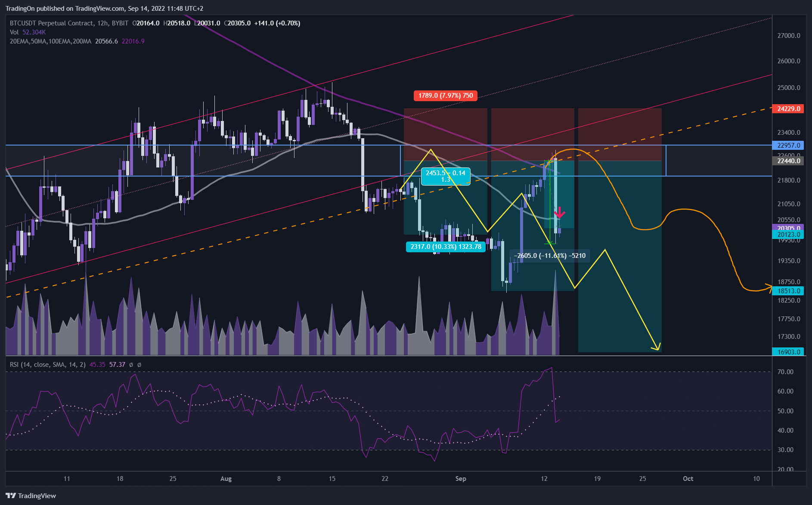Click the -2605.0 (-11.61%) -5210 measurement label
The width and height of the screenshot is (812, 505).
click(549, 256)
